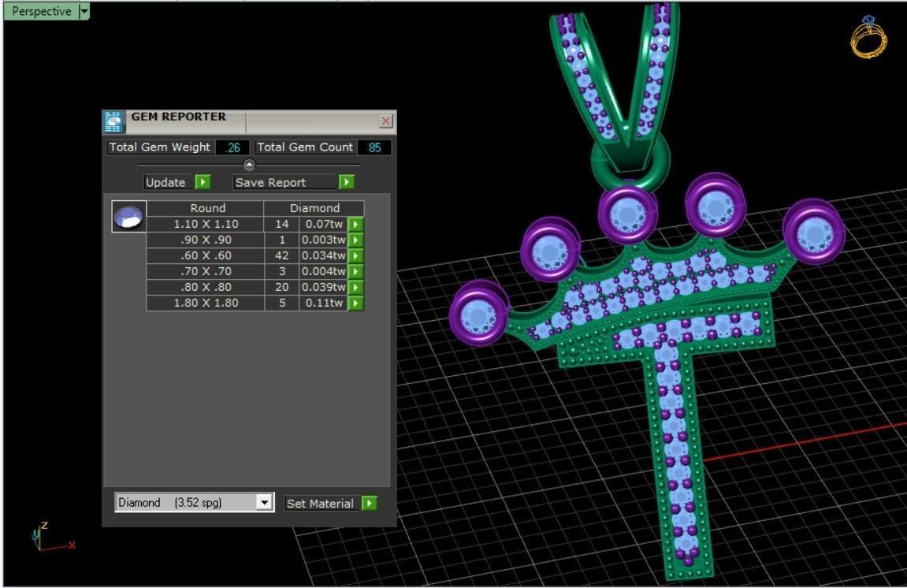Click green arrow for .60 X .60 row
907x588 pixels.
(x=355, y=255)
